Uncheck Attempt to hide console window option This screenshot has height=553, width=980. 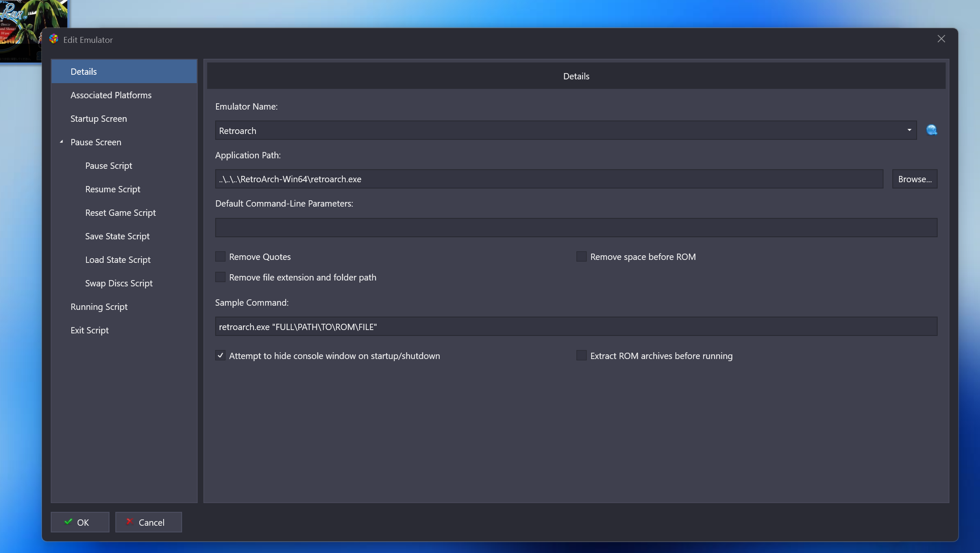pyautogui.click(x=220, y=356)
